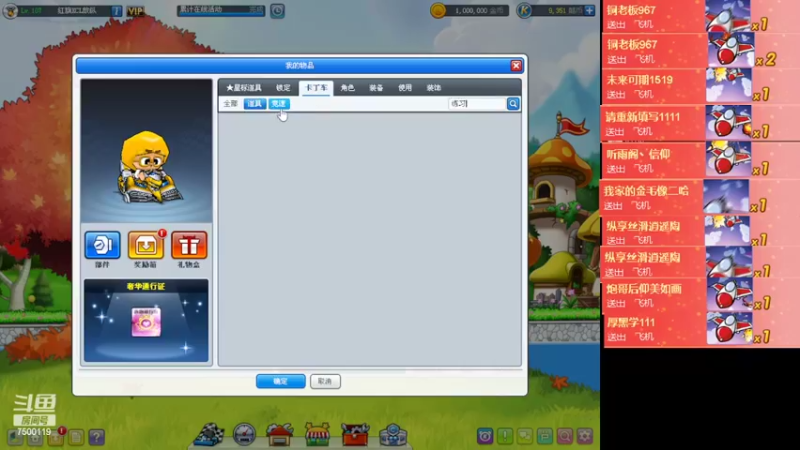Click the purple question mark help icon

coord(96,437)
